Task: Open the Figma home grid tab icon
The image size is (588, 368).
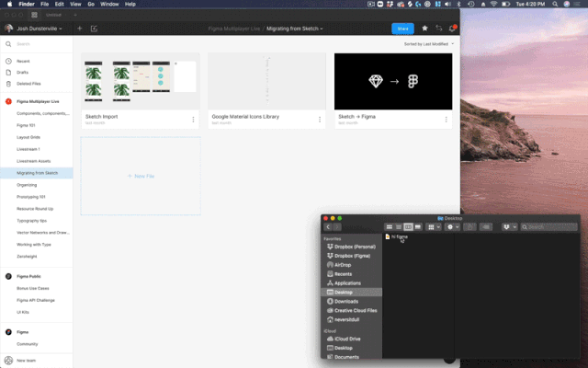Action: point(34,15)
